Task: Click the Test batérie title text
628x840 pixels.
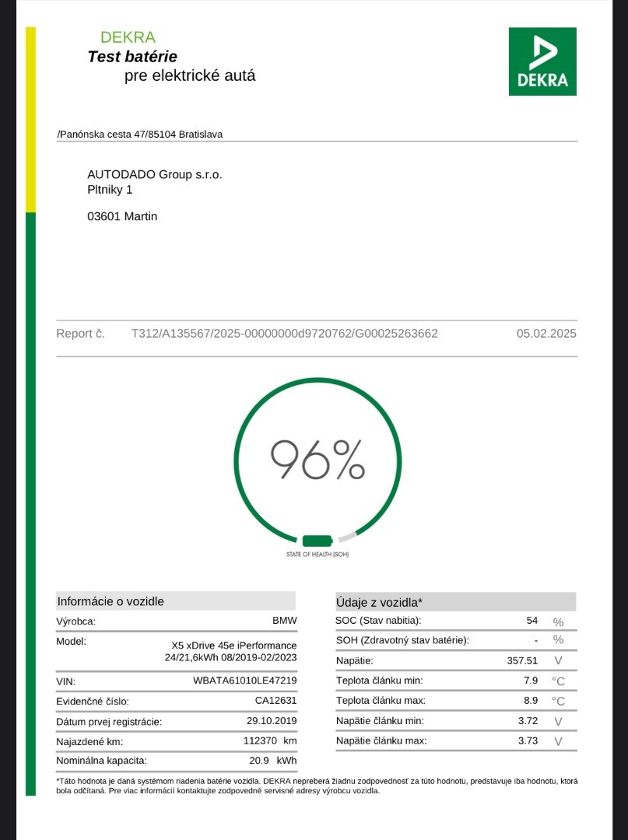Action: coord(132,57)
